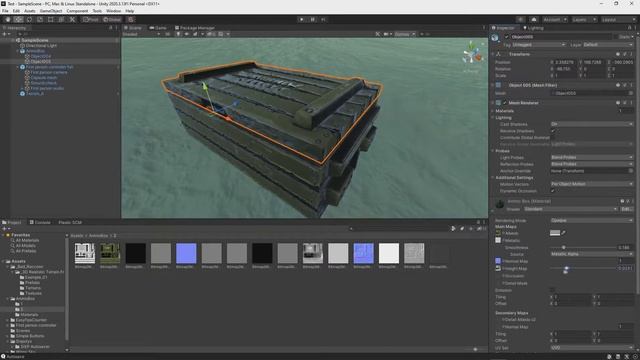Switch to the Console tab
The image size is (640, 360).
(x=40, y=222)
